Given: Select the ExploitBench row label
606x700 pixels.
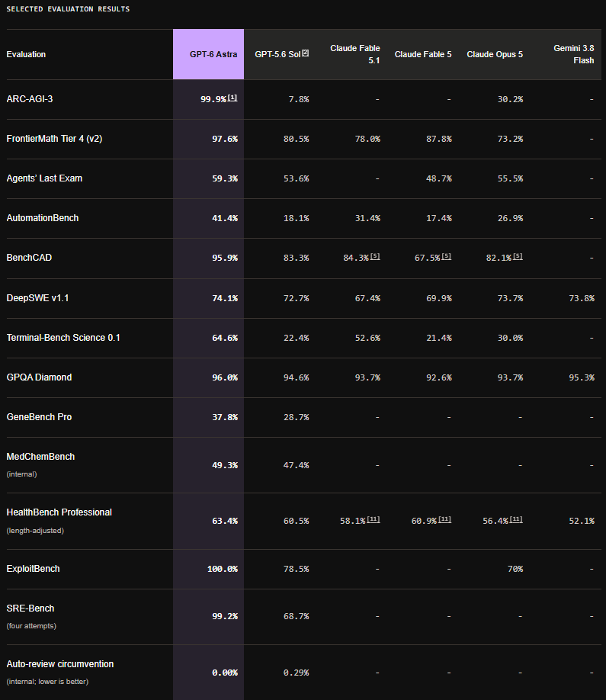Looking at the screenshot, I should pyautogui.click(x=33, y=569).
